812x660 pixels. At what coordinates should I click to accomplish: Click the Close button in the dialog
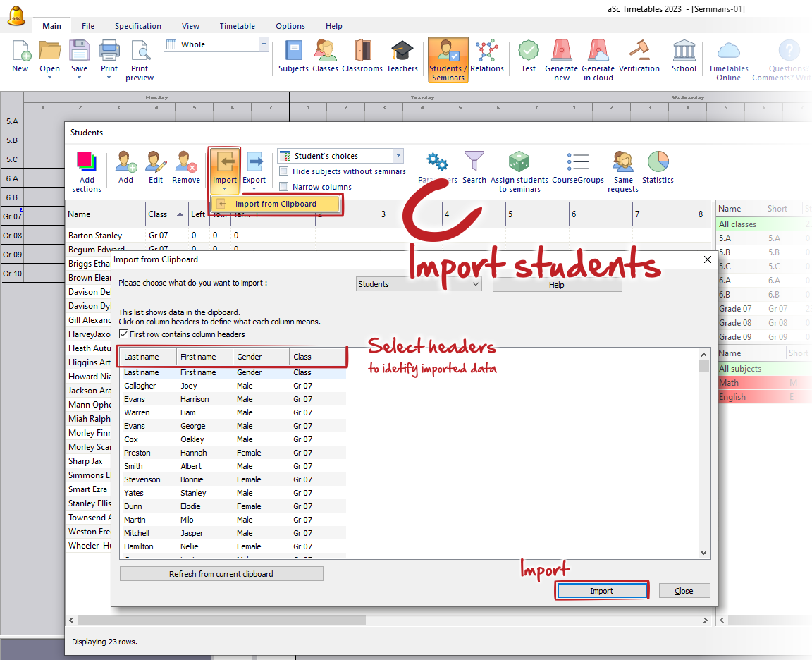[684, 591]
